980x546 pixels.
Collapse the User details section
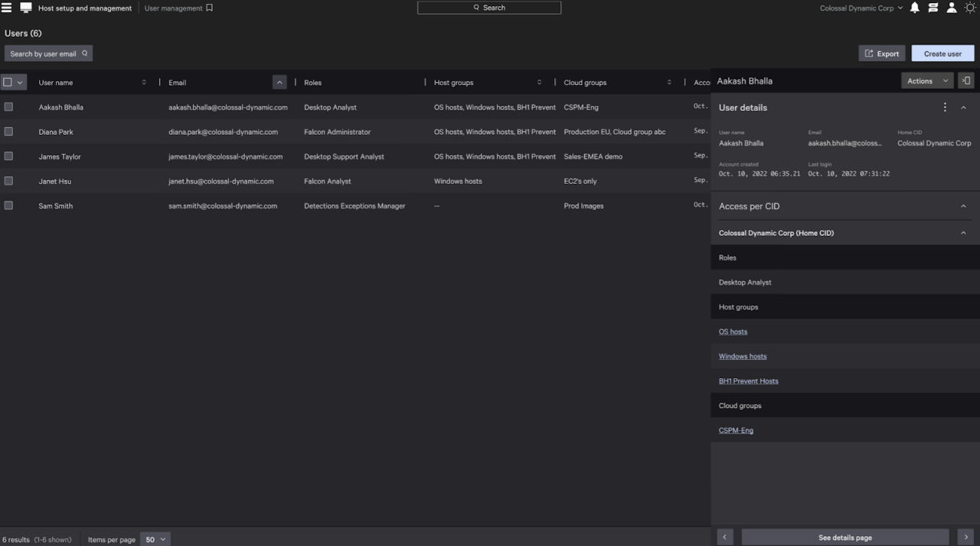click(x=963, y=107)
